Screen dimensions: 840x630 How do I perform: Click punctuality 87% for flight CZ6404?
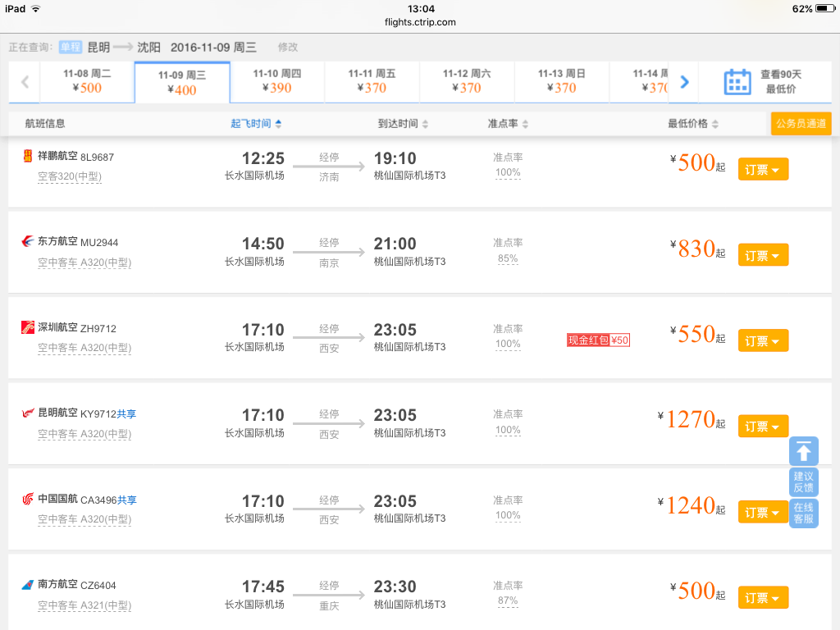coord(508,600)
